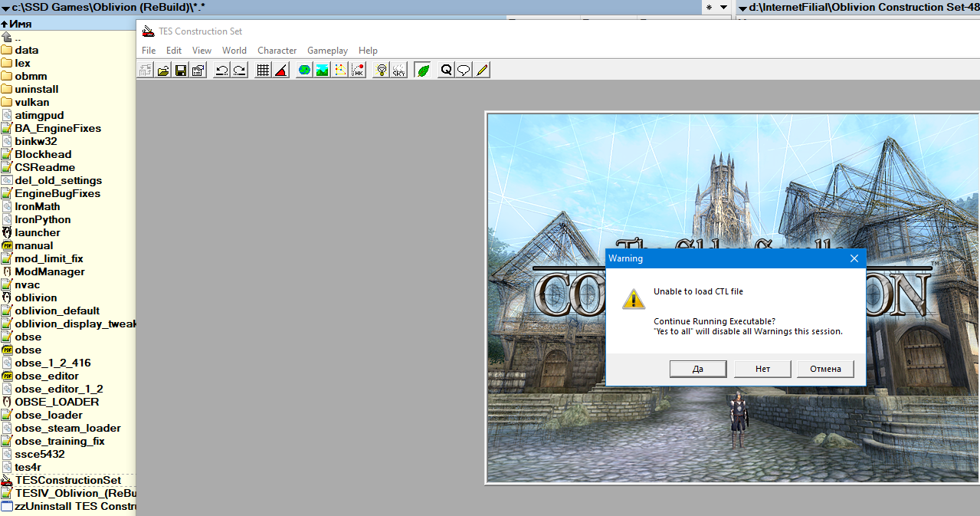Undo the last action via toolbar

coord(221,71)
